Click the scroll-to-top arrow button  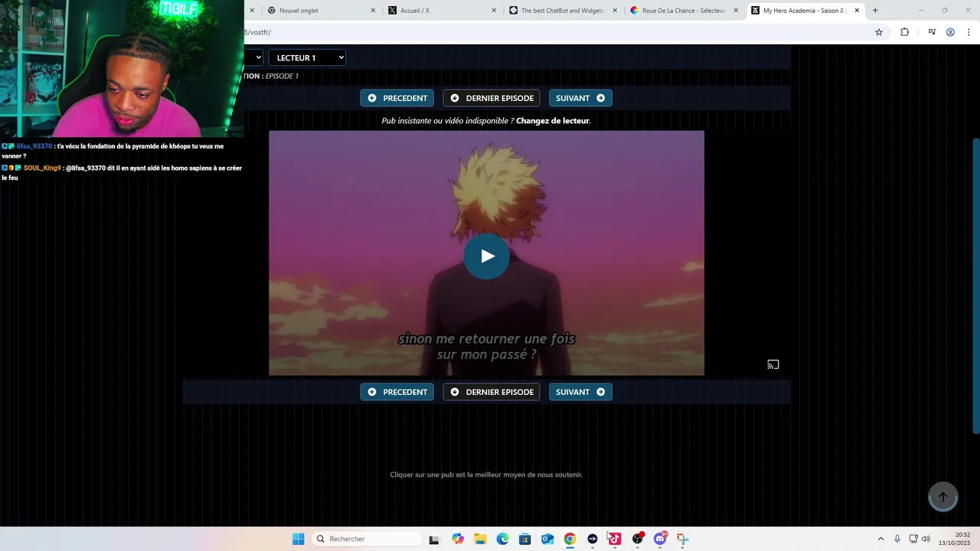point(943,497)
